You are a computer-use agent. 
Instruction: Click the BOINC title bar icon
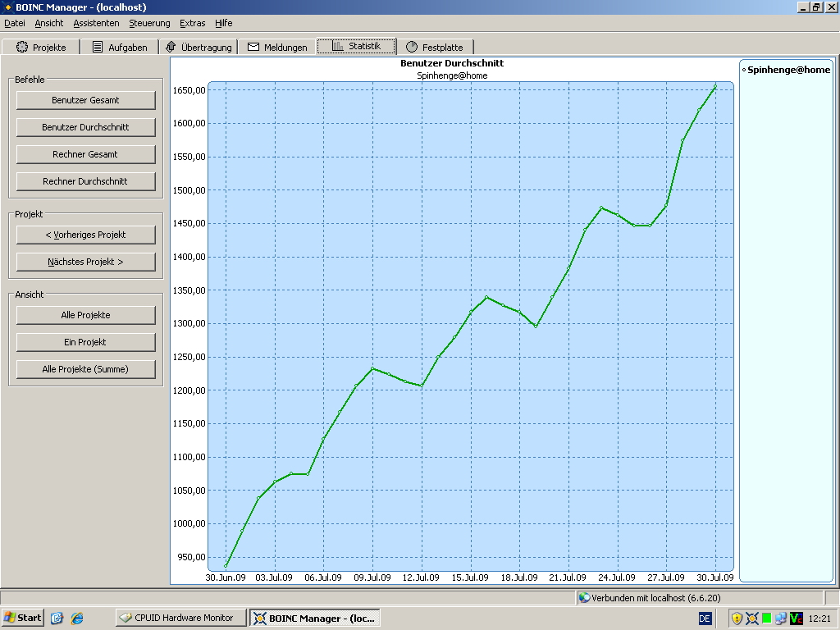click(x=7, y=7)
